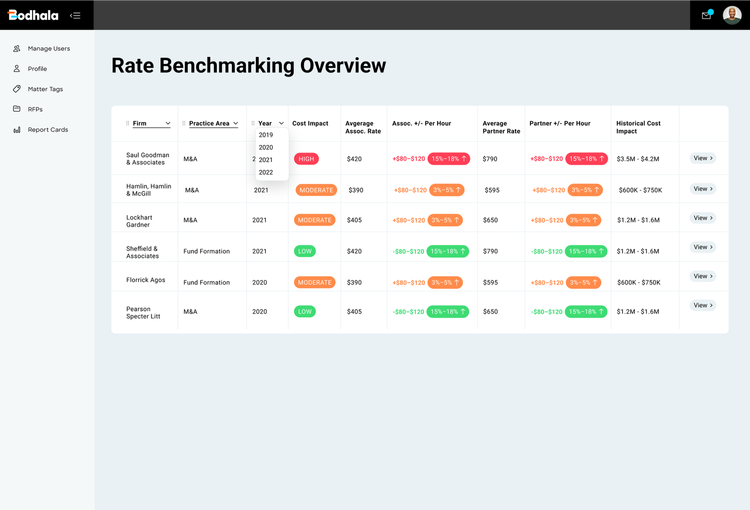Click the Profile person icon
The height and width of the screenshot is (510, 750).
point(17,68)
